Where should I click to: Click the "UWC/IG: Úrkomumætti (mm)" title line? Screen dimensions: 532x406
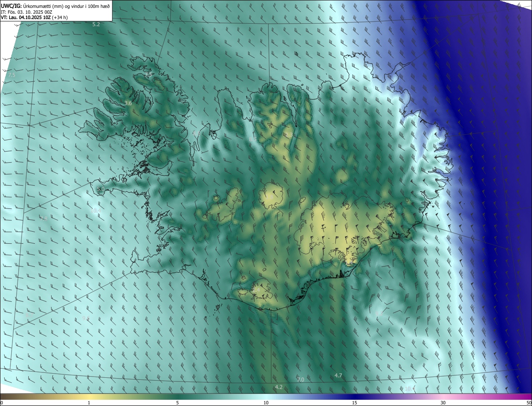[55, 6]
